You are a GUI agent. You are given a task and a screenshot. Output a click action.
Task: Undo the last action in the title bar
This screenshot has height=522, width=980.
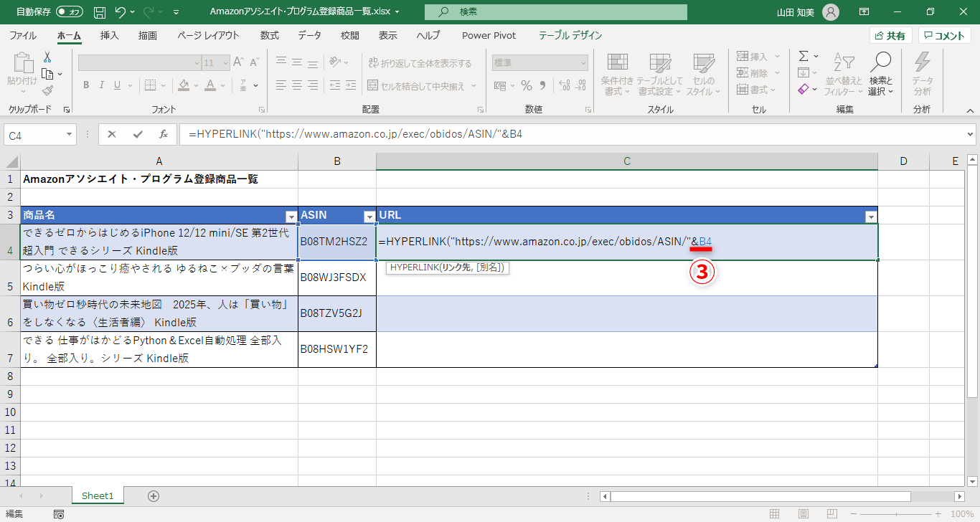pos(121,12)
